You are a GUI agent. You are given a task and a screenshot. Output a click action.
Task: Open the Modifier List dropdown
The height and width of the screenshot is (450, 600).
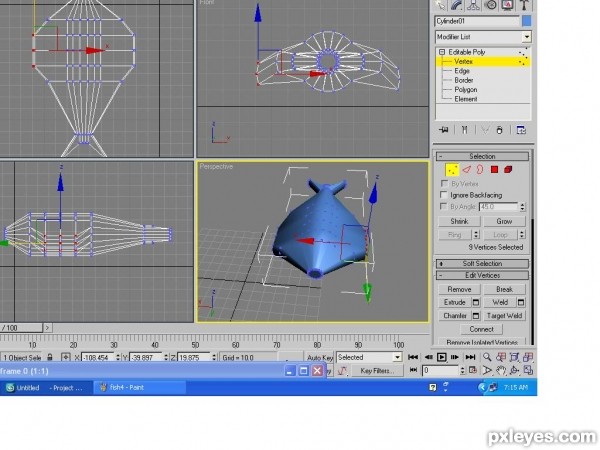pos(527,37)
